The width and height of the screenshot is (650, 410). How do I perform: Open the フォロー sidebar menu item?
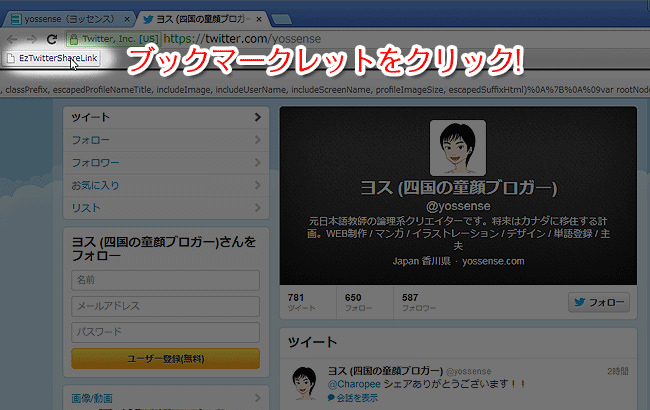click(166, 140)
